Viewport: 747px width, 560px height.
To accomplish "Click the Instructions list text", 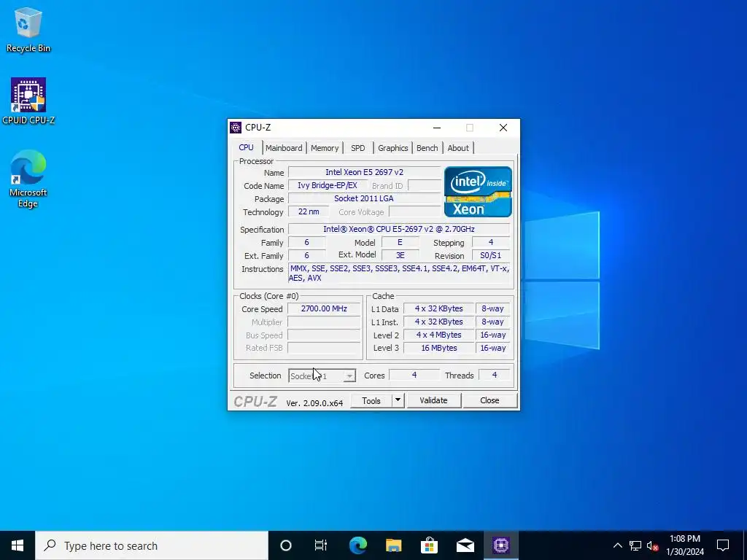I will tap(400, 273).
